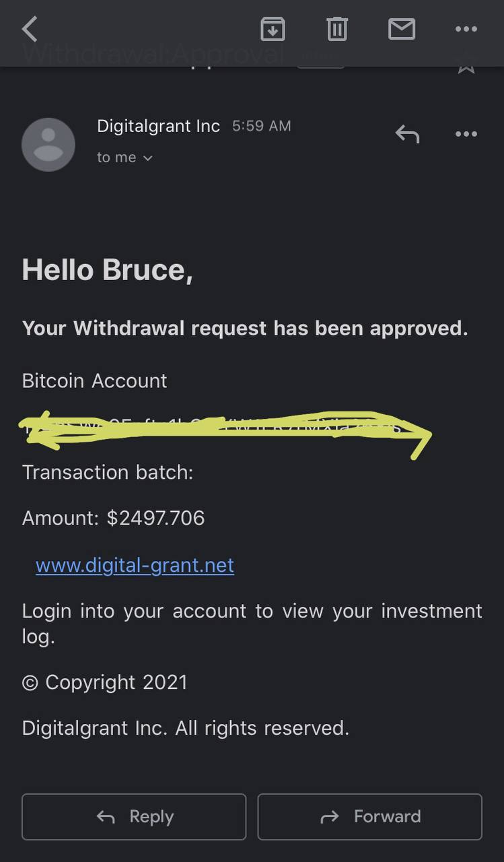Tap the "Transaction batch:" text

(x=108, y=472)
